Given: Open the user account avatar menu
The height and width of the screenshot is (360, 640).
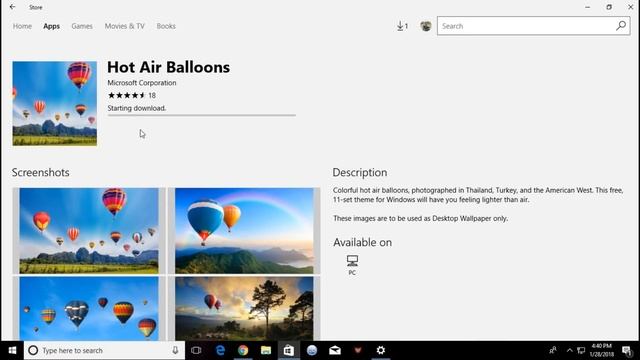Looking at the screenshot, I should click(426, 26).
